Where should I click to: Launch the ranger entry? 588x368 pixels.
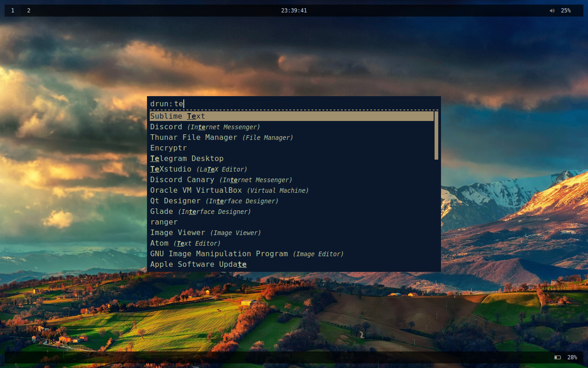pos(292,222)
